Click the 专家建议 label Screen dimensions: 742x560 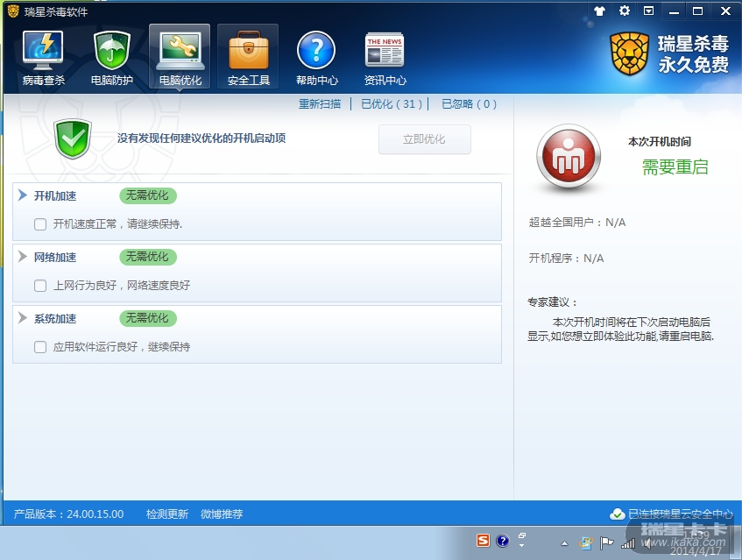tap(553, 302)
